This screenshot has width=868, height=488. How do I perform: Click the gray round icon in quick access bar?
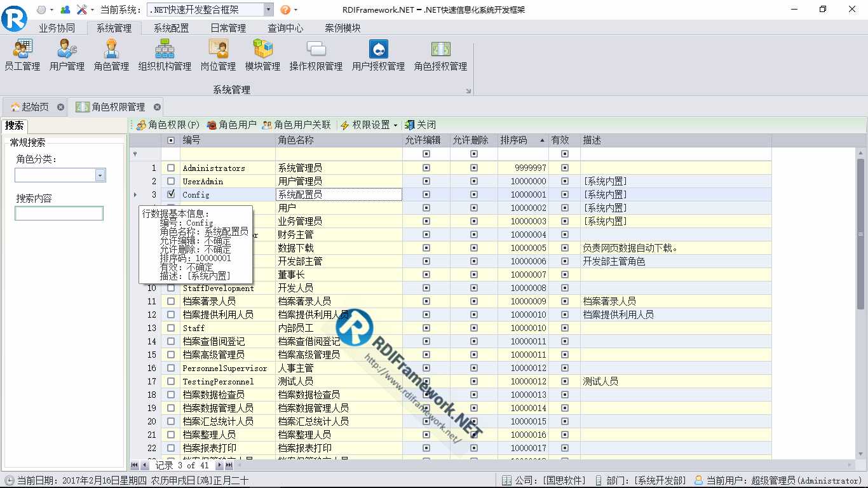tap(41, 10)
